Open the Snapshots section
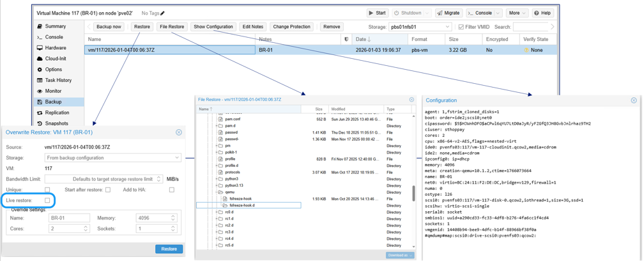 pos(56,123)
